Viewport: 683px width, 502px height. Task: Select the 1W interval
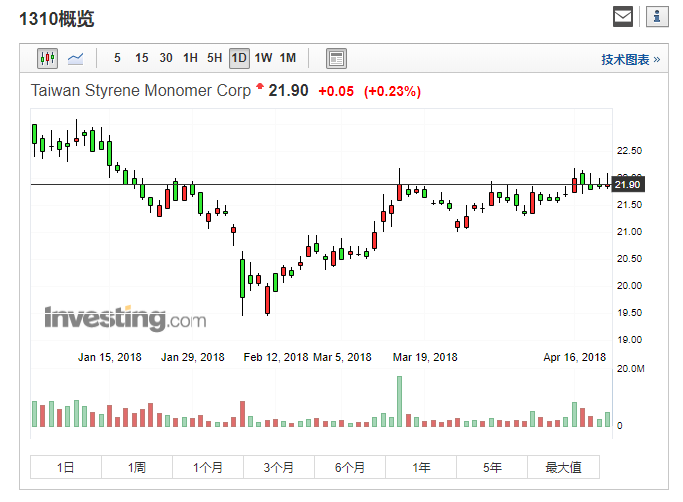264,58
